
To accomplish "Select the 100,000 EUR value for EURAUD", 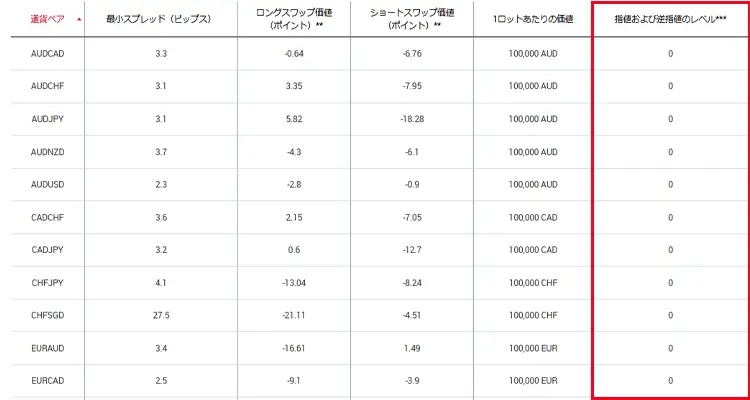I will point(533,348).
